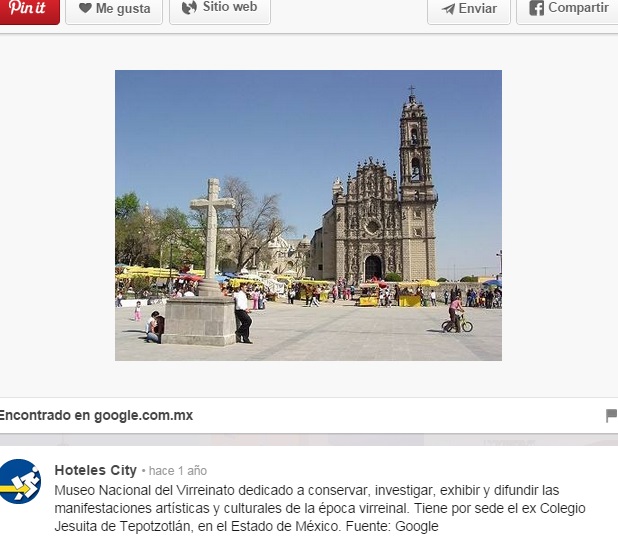Open the Tepotzotlán church plaza photo

click(308, 215)
